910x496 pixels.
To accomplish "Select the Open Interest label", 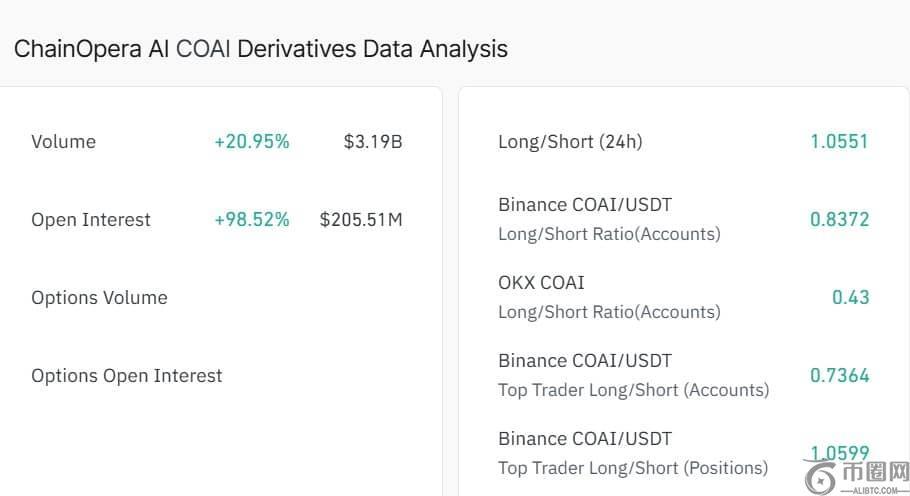I will [x=91, y=220].
